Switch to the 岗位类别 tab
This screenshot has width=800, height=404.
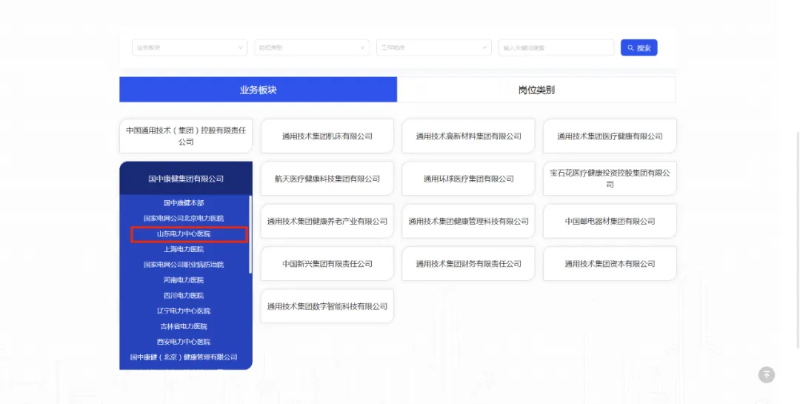click(x=536, y=90)
